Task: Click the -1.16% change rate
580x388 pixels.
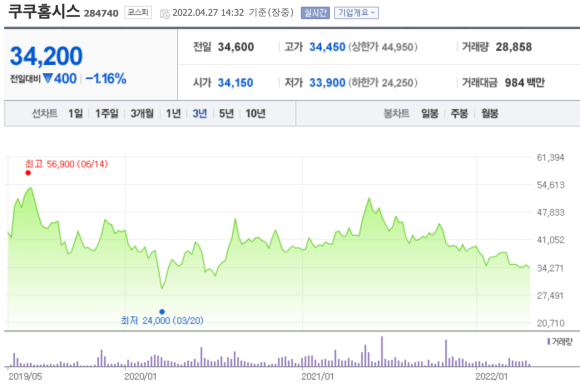Action: click(x=106, y=79)
